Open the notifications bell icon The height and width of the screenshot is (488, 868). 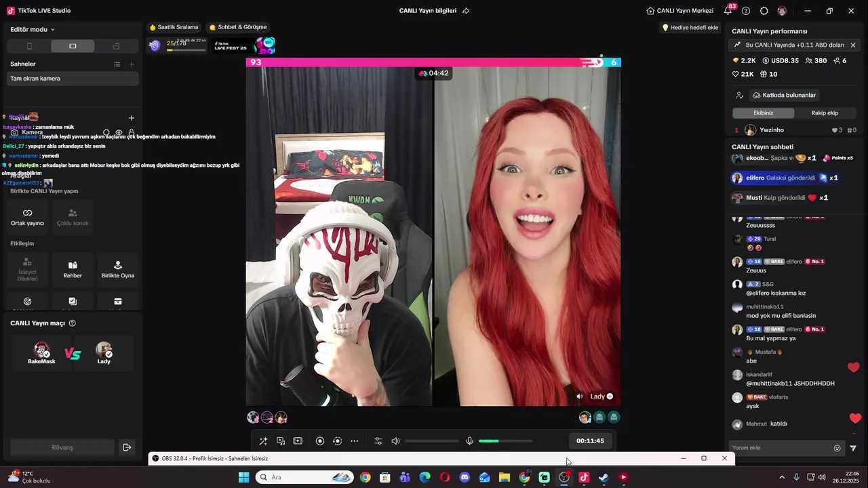pyautogui.click(x=728, y=11)
